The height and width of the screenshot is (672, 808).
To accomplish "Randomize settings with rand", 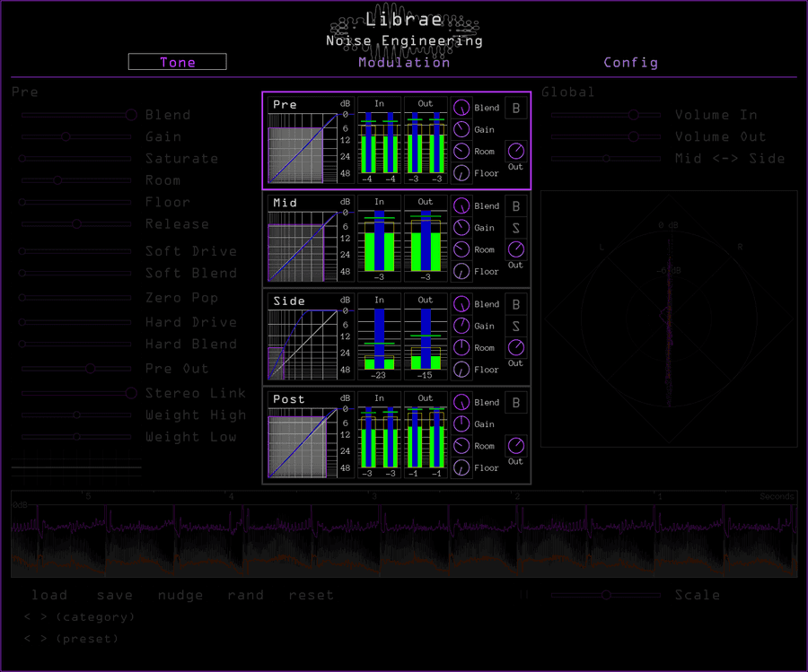I will [x=246, y=595].
